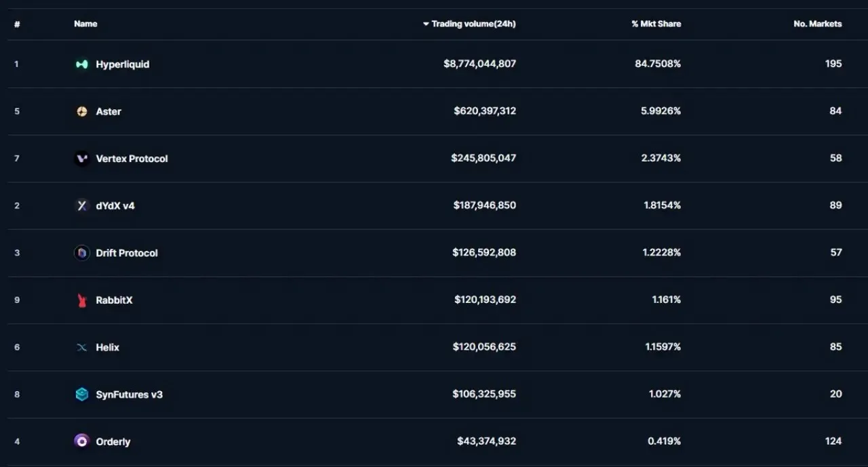Select the Helix logo icon
Image resolution: width=868 pixels, height=467 pixels.
(82, 347)
